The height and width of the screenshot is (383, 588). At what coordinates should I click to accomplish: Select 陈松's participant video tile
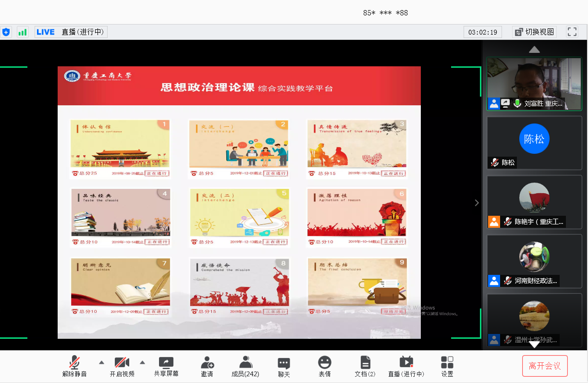(x=534, y=143)
